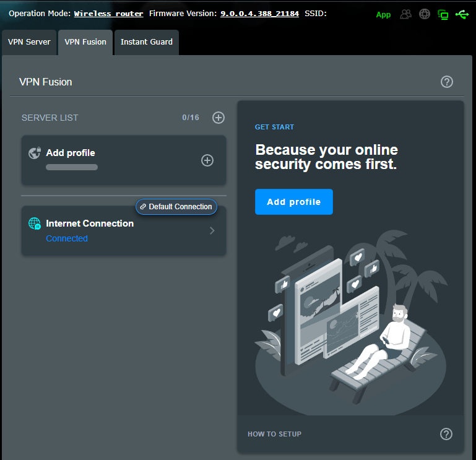Open the Instant Guard tab
This screenshot has width=476, height=460.
click(x=147, y=42)
